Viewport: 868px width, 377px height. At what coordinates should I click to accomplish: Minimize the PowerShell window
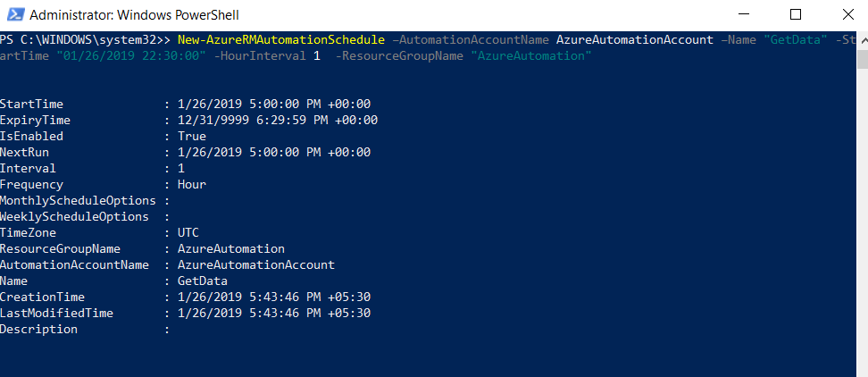click(x=744, y=14)
